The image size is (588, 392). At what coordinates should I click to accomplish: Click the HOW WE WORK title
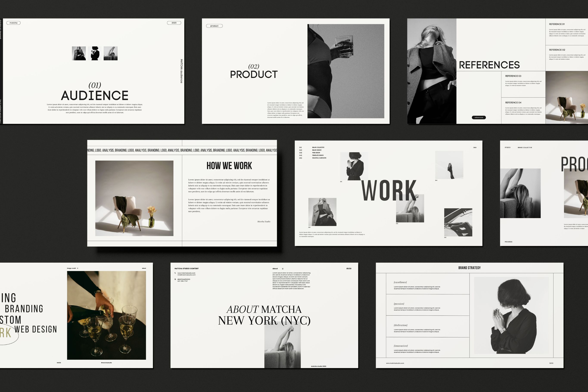tap(229, 166)
